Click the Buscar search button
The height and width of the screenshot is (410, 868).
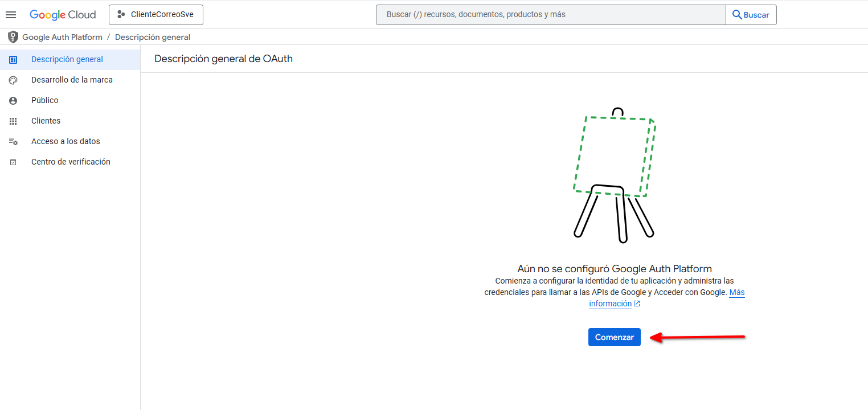coord(751,15)
